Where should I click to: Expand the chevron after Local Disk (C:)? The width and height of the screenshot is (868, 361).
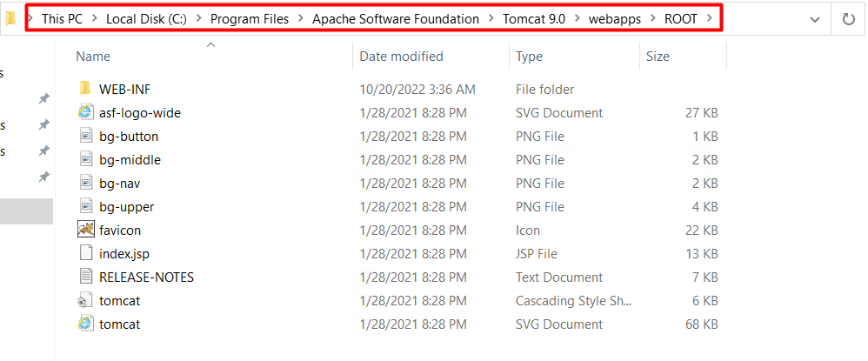coord(198,19)
